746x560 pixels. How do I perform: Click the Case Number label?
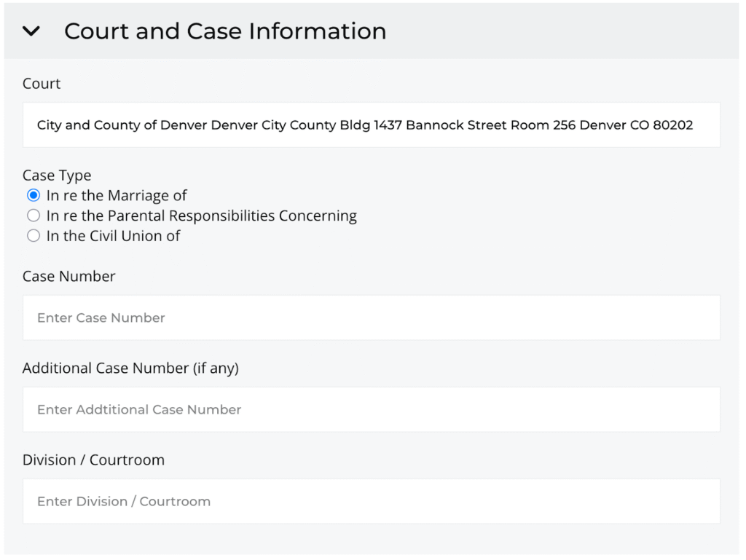69,277
